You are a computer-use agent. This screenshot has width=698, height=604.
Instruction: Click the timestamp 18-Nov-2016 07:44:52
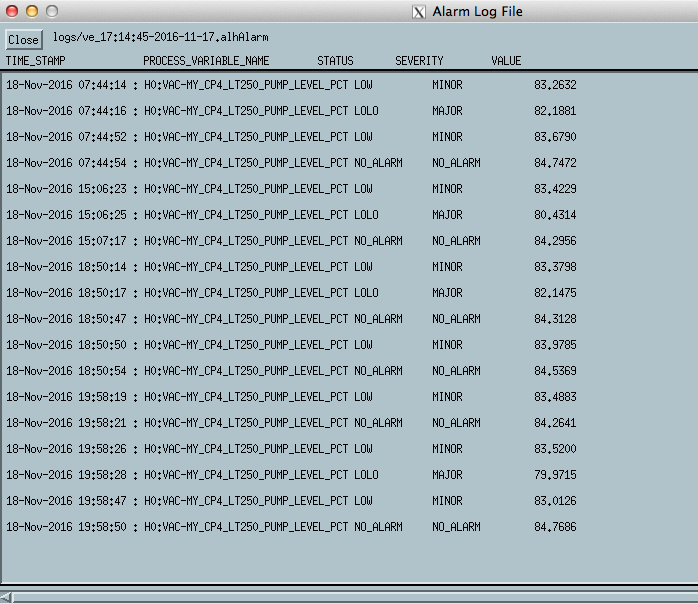66,137
